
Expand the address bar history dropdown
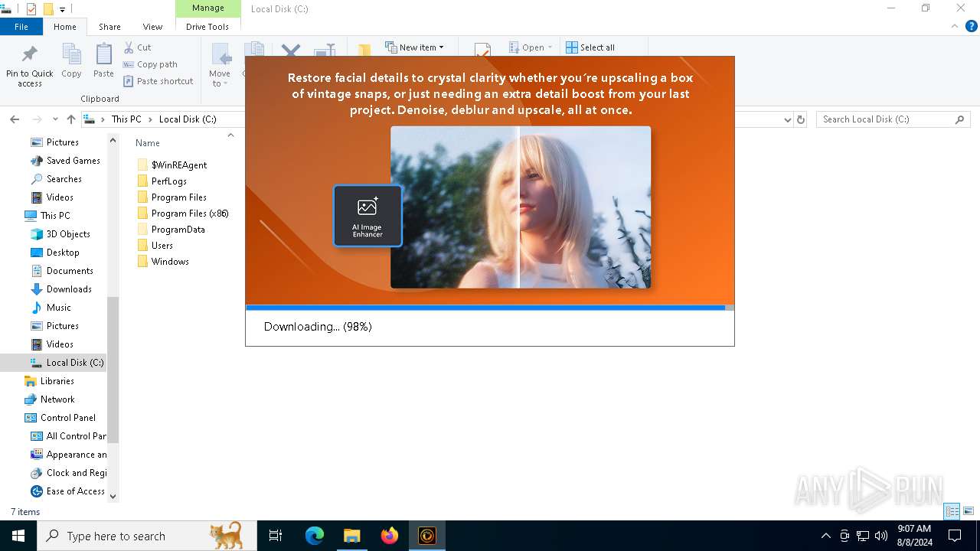click(x=788, y=119)
